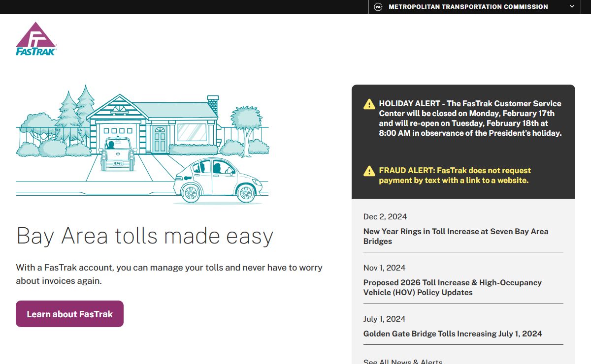The image size is (591, 364).
Task: Click the July 1, 2024 date label
Action: [384, 319]
